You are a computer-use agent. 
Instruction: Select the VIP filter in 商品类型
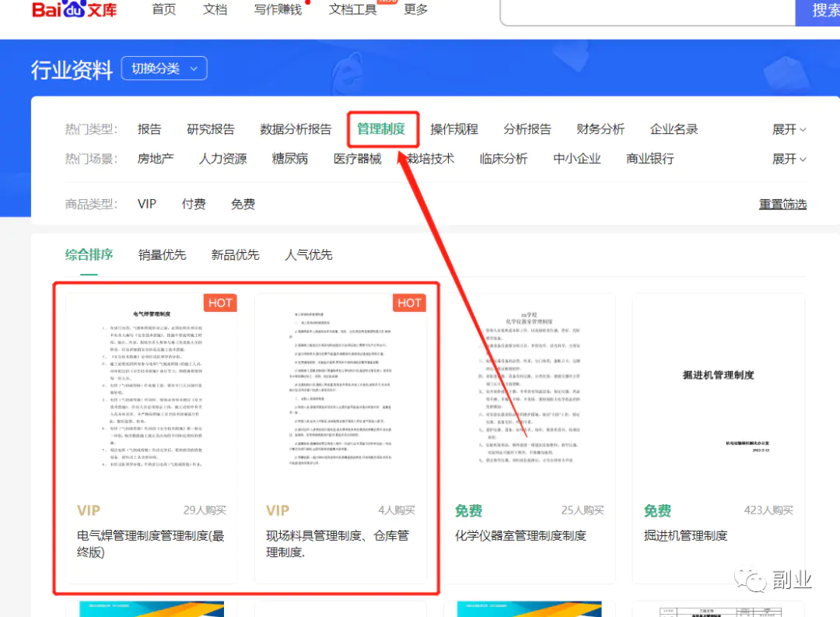(x=147, y=204)
